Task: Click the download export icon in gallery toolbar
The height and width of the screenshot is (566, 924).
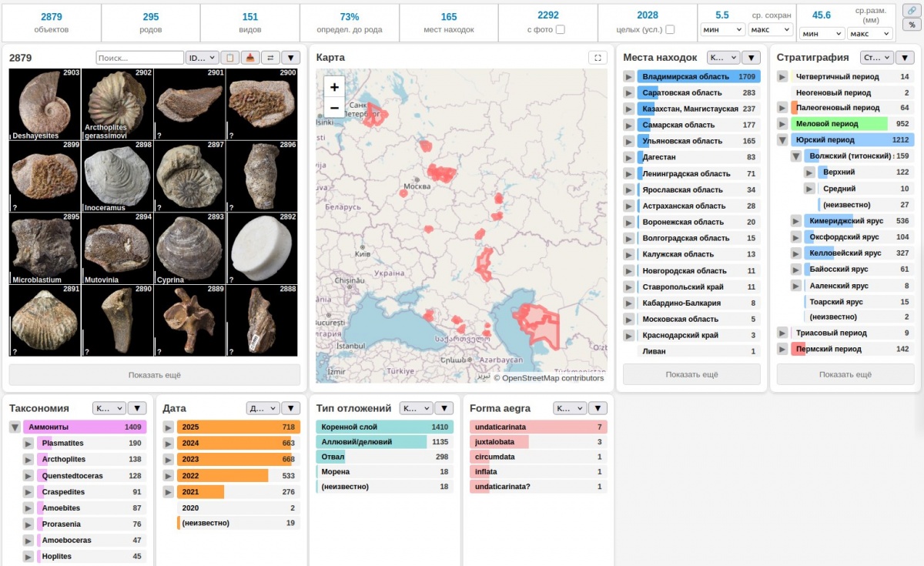Action: pyautogui.click(x=250, y=58)
